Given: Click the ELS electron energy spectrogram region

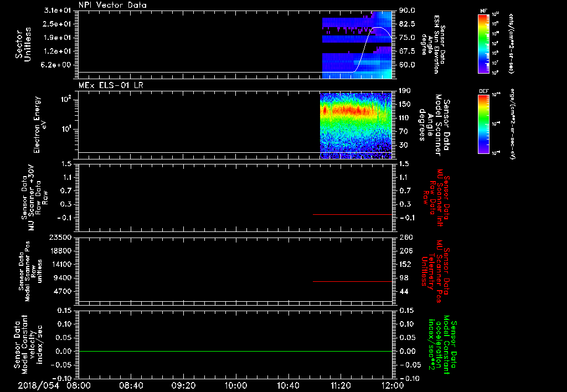Looking at the screenshot, I should coord(356,126).
